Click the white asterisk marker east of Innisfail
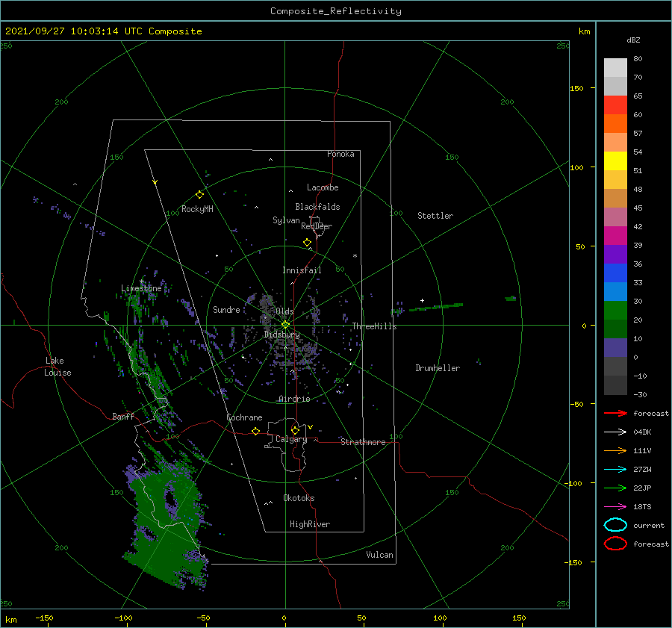672x628 pixels. (x=355, y=256)
